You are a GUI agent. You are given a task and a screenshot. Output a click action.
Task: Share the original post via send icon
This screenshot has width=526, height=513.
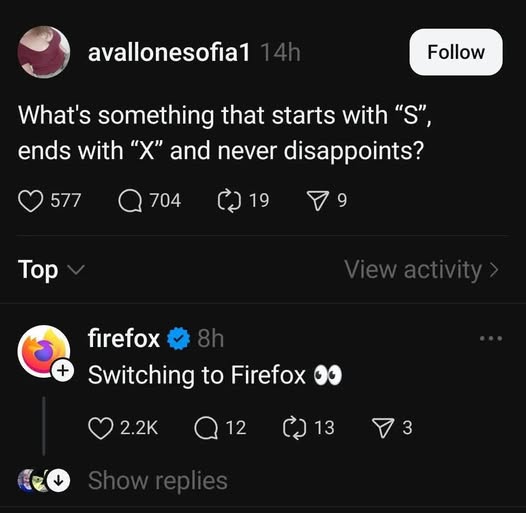[x=317, y=201]
